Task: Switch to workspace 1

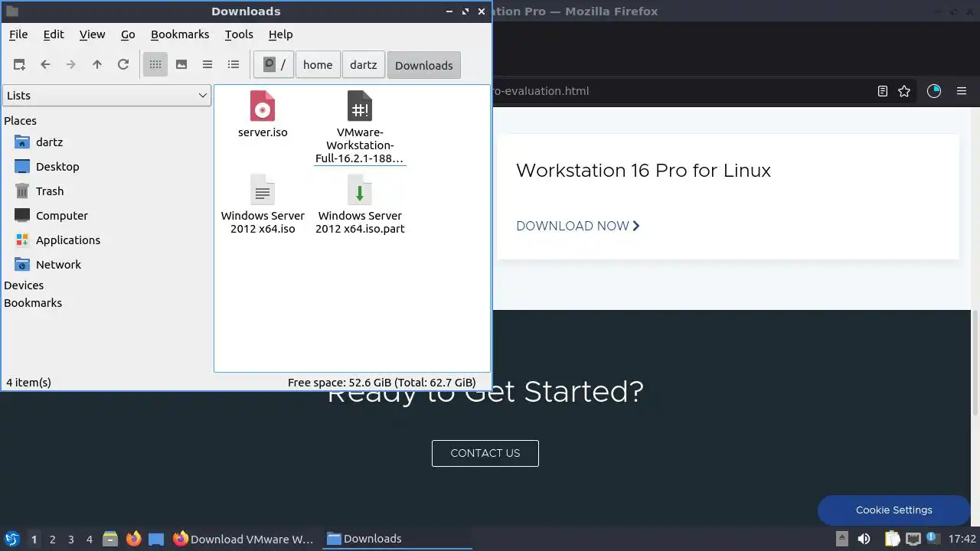Action: (34, 540)
